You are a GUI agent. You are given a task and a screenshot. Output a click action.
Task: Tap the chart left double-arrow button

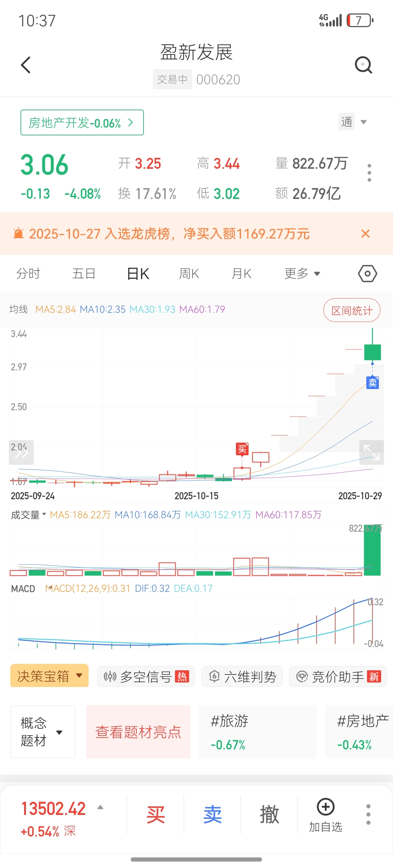click(21, 452)
